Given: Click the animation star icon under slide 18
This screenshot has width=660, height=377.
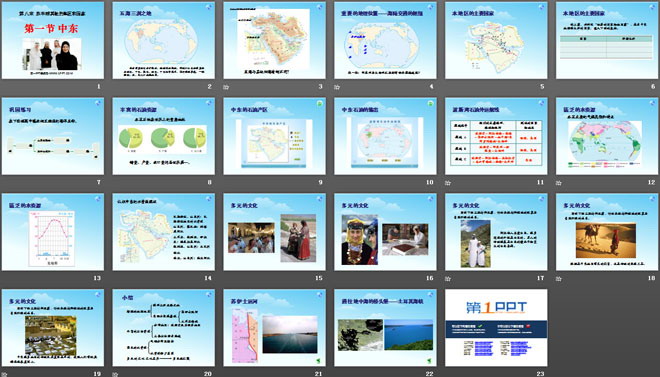Looking at the screenshot, I should (559, 279).
